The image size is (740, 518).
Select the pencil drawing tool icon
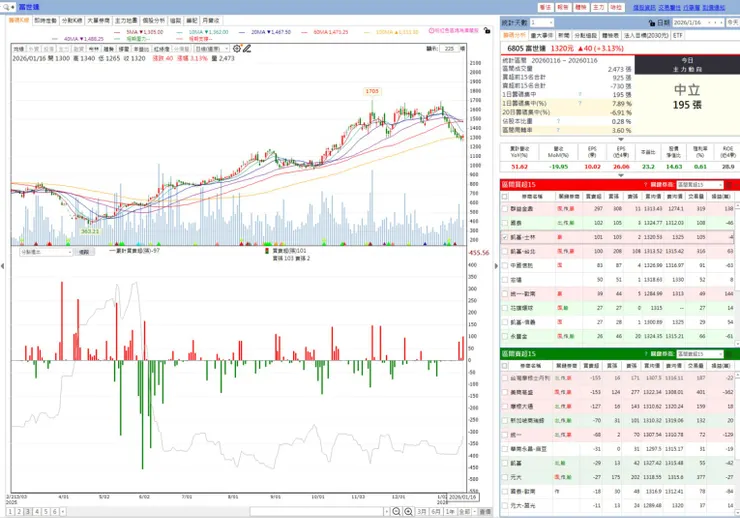[247, 49]
